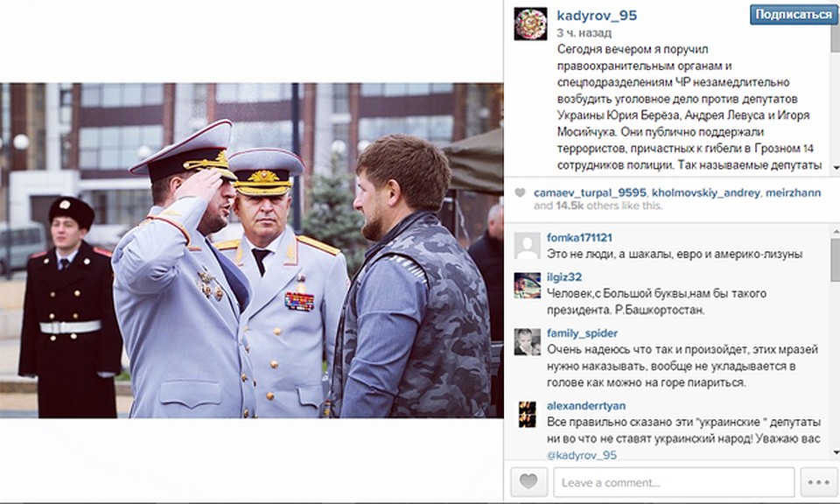This screenshot has width=840, height=504.
Task: Click the Leave a comment field
Action: coord(674,482)
